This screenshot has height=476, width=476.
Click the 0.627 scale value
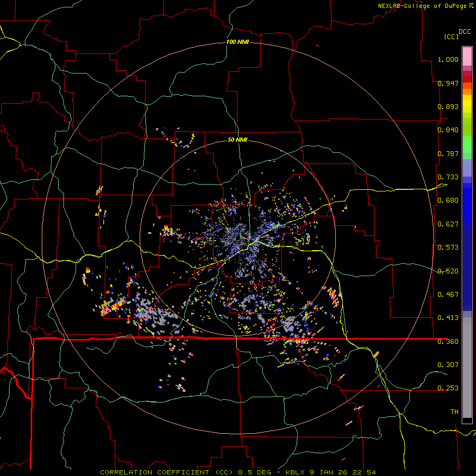point(448,224)
